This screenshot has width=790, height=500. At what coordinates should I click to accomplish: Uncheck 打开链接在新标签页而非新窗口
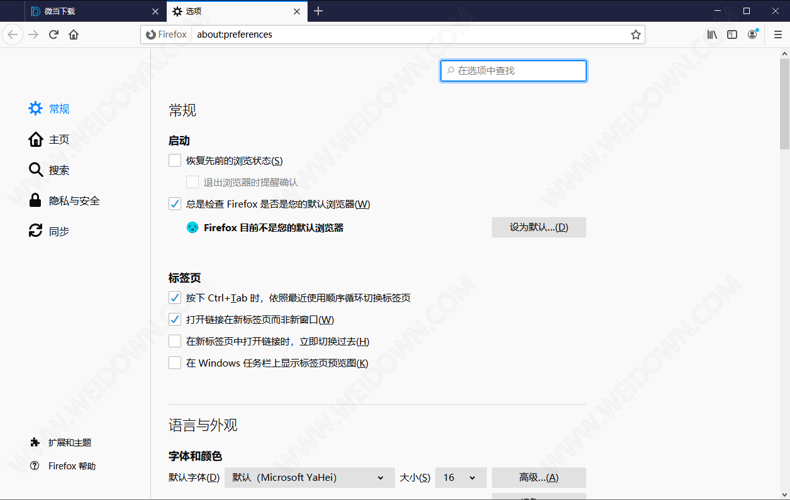coord(174,319)
